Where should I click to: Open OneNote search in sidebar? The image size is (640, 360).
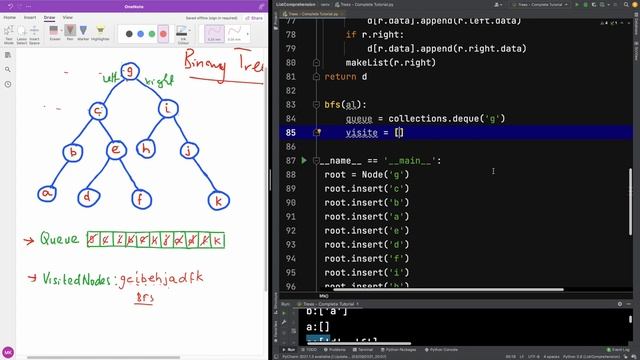pyautogui.click(x=8, y=69)
